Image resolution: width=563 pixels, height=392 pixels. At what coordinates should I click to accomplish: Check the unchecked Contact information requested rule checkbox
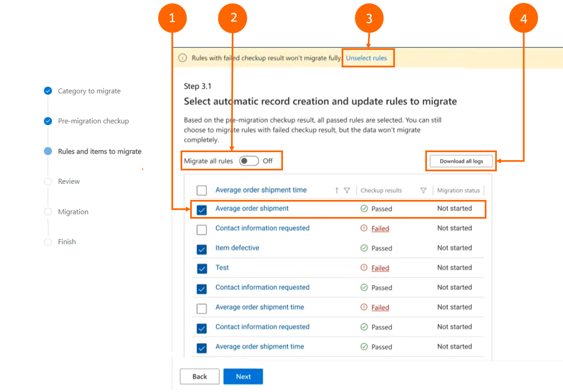pyautogui.click(x=202, y=229)
